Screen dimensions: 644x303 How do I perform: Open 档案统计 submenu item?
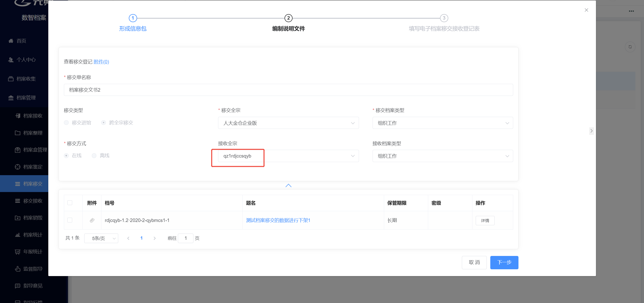tap(33, 235)
